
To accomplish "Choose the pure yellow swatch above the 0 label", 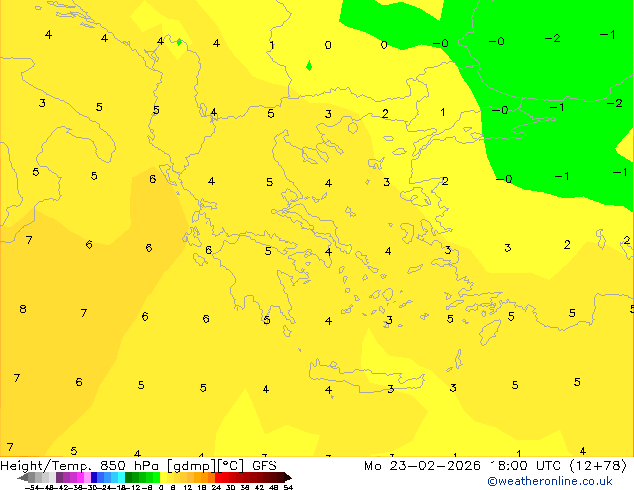I will (163, 477).
